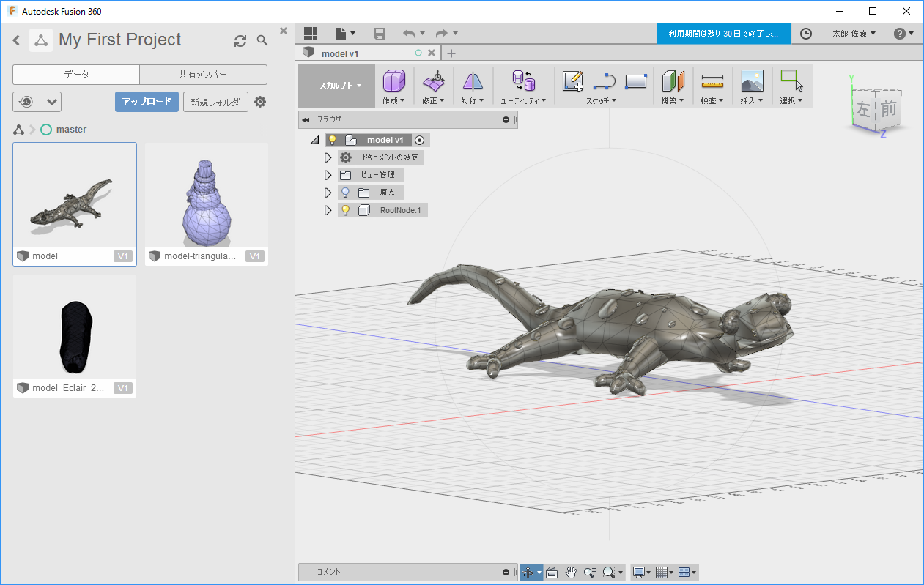
Task: Click the Insert image icon
Action: 752,81
